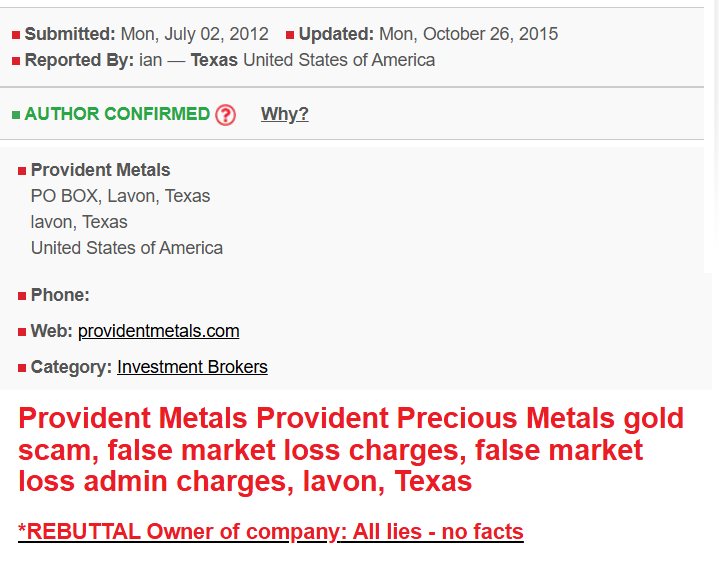Image resolution: width=719 pixels, height=569 pixels.
Task: Click the red bullet beside Reported By
Action: [16, 61]
